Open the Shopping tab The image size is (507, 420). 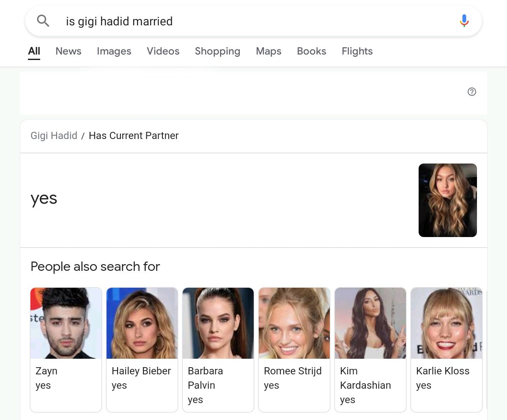point(217,51)
